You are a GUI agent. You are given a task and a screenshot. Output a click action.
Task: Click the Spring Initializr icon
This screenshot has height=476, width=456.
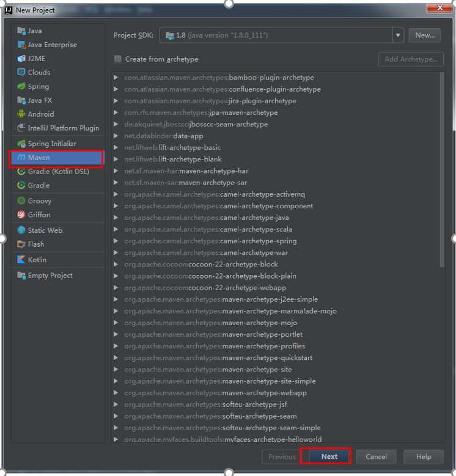(x=21, y=144)
